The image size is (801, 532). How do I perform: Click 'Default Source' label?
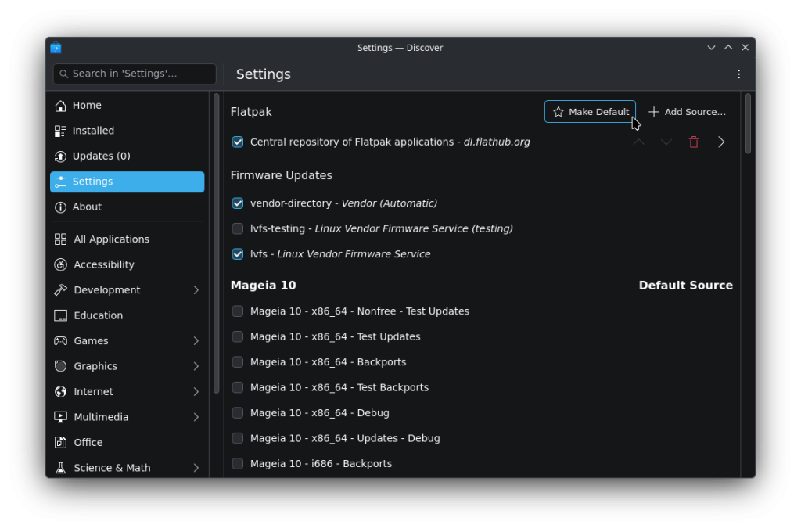pyautogui.click(x=685, y=285)
